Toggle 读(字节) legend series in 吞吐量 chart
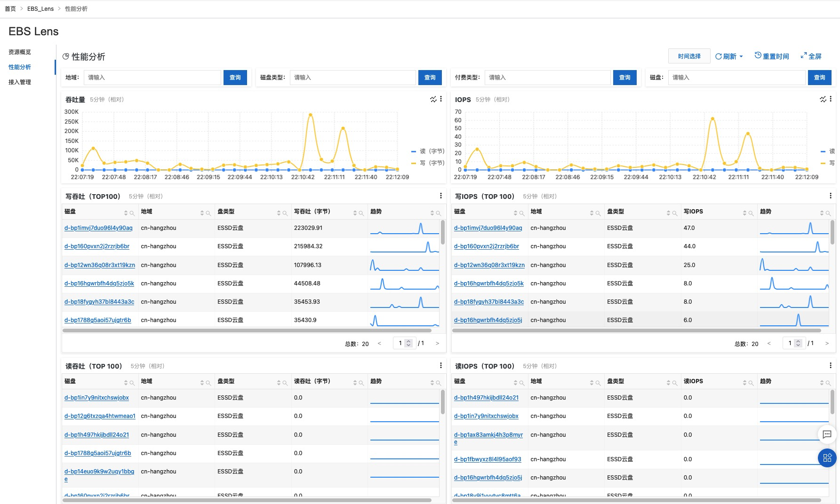Image resolution: width=840 pixels, height=504 pixels. (x=428, y=151)
